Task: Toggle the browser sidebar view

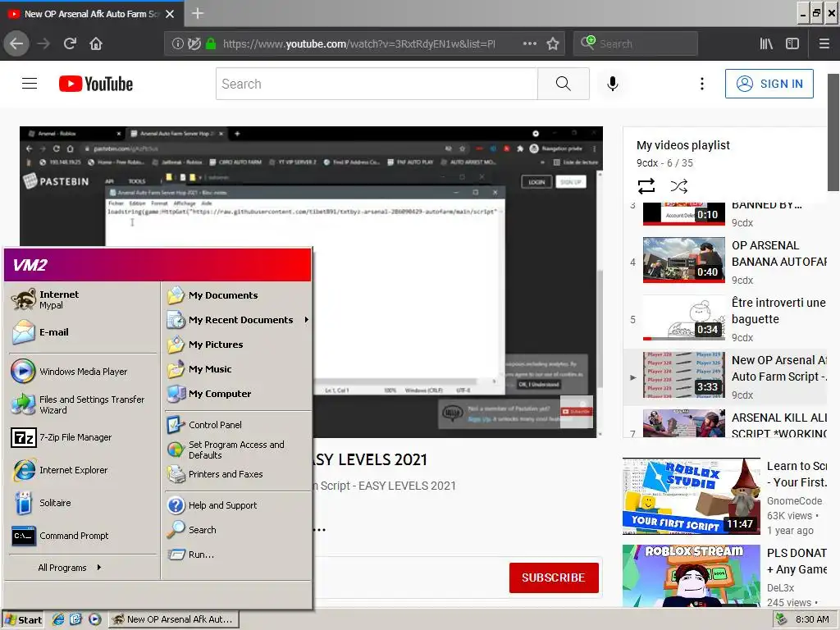Action: tap(792, 43)
